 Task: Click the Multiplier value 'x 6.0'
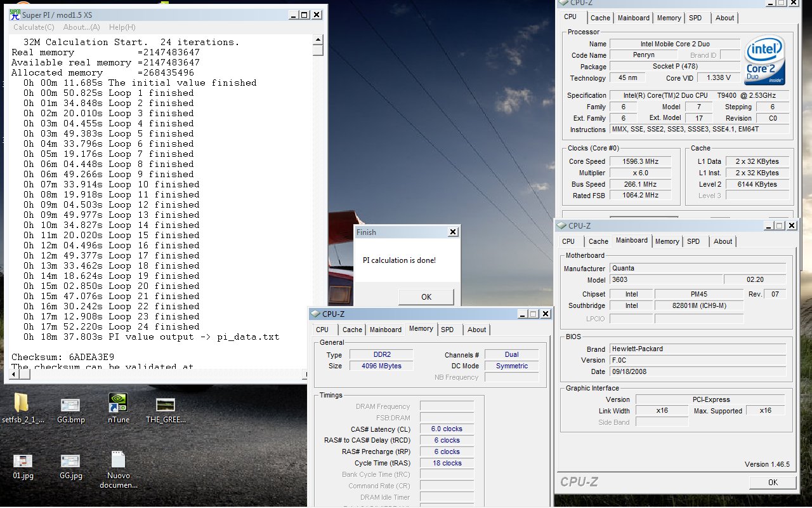tap(641, 173)
